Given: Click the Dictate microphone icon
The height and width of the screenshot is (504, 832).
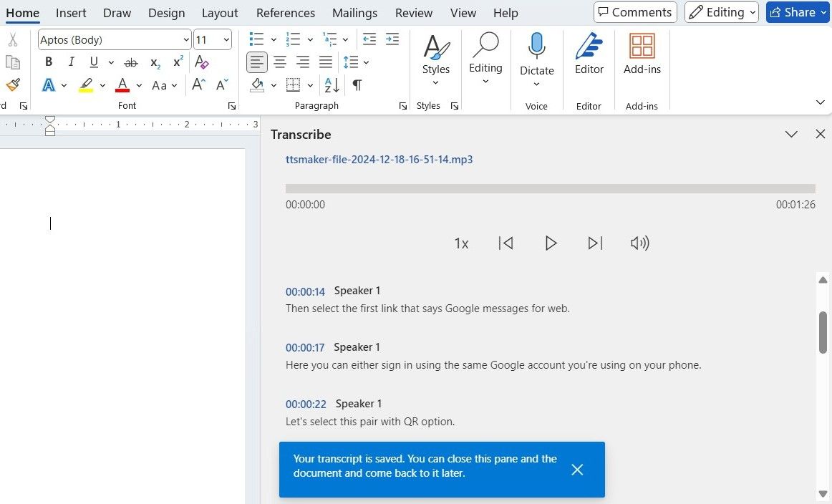Looking at the screenshot, I should [x=536, y=47].
